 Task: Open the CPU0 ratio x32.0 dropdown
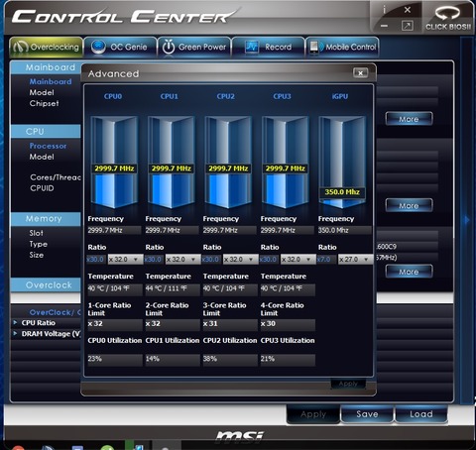tap(125, 260)
